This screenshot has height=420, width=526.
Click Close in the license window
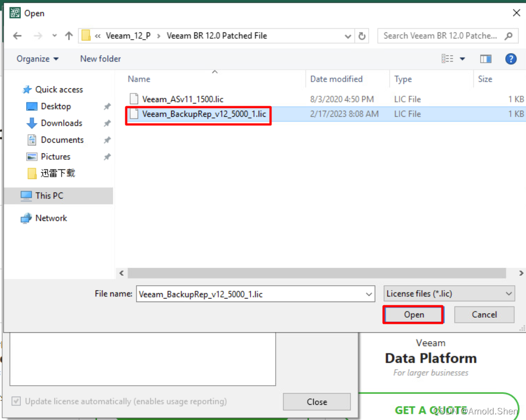pyautogui.click(x=317, y=402)
